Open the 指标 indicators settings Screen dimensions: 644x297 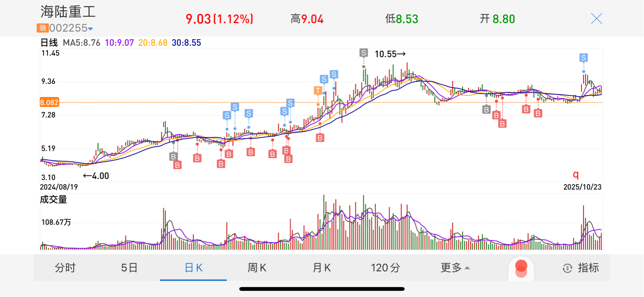[581, 268]
